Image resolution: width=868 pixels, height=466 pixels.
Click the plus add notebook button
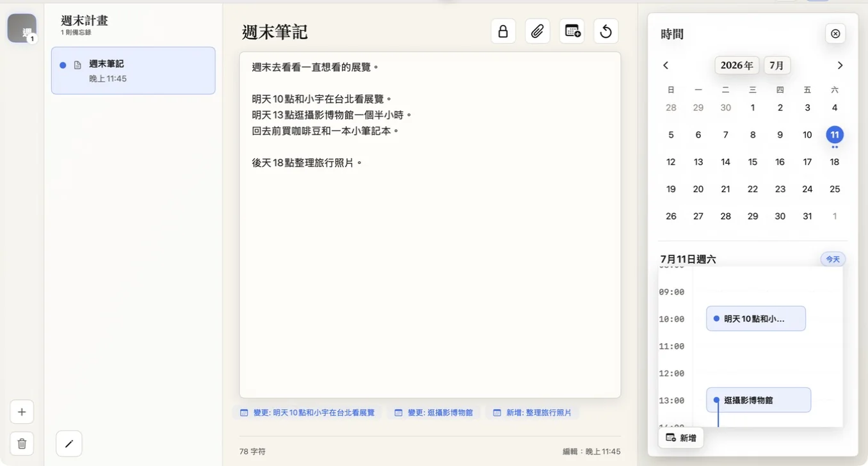22,412
